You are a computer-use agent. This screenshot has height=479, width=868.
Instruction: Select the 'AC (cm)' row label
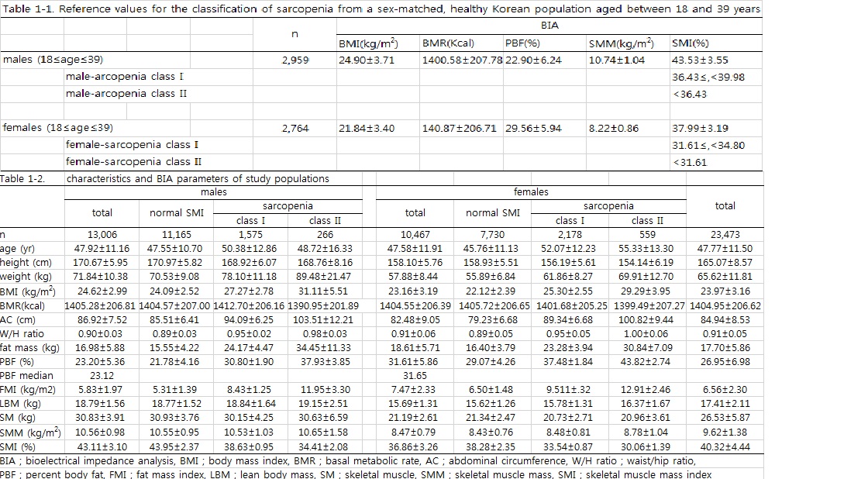(18, 319)
